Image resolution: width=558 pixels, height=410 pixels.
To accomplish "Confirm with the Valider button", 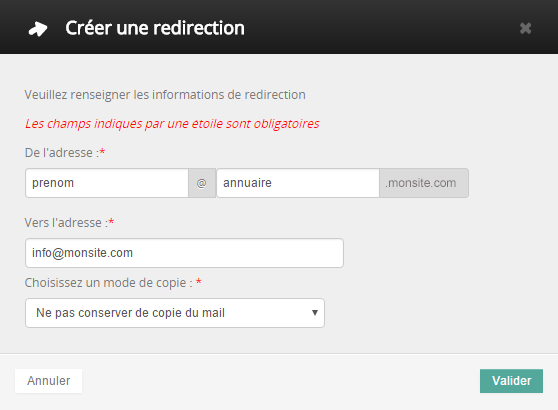I will (x=511, y=381).
